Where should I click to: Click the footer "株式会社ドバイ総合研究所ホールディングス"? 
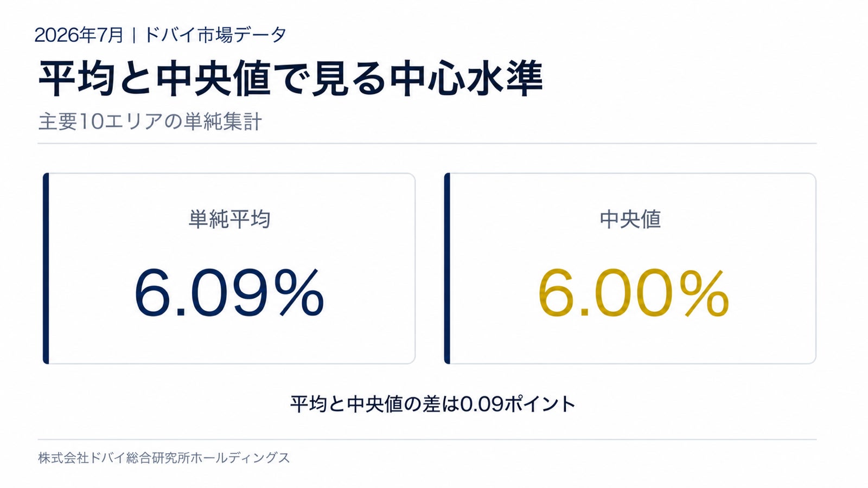coord(164,458)
